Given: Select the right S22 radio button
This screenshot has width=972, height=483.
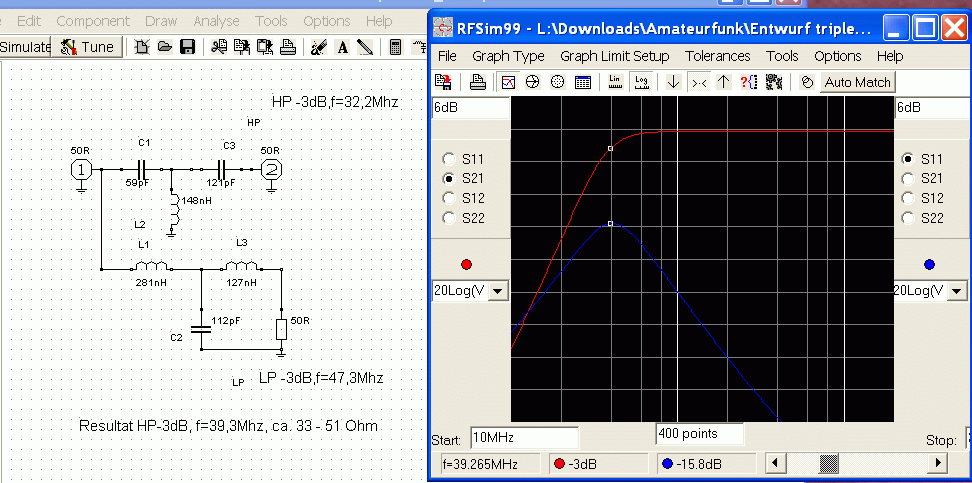Looking at the screenshot, I should 908,218.
